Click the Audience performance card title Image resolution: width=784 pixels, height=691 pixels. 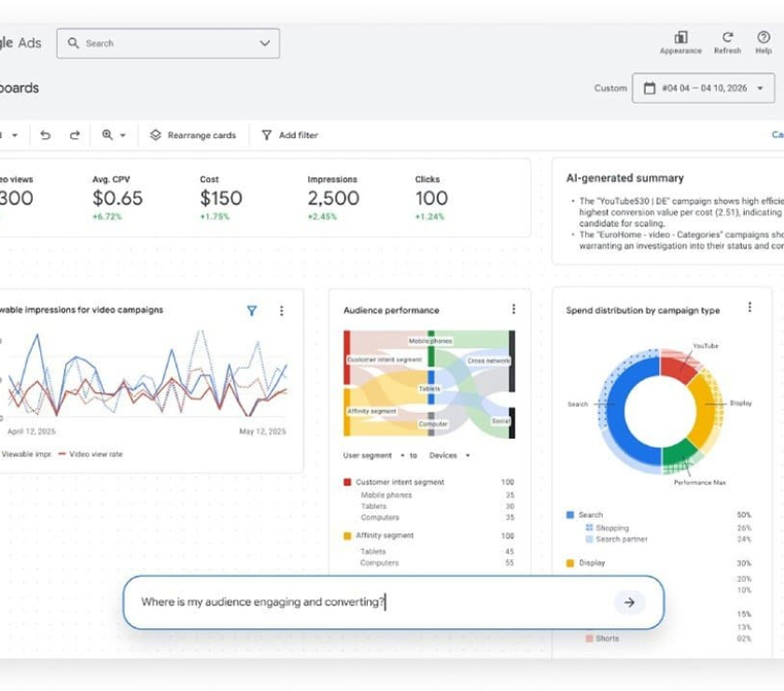pos(391,310)
